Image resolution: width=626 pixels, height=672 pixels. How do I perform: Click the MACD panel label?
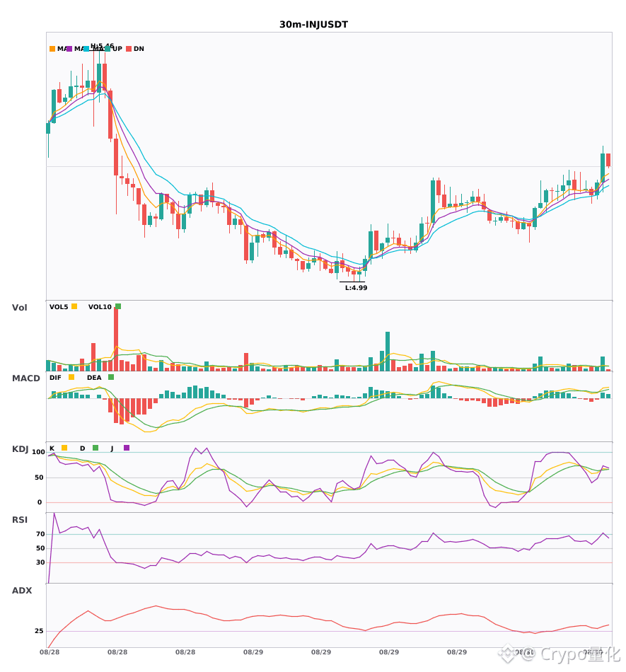[26, 378]
